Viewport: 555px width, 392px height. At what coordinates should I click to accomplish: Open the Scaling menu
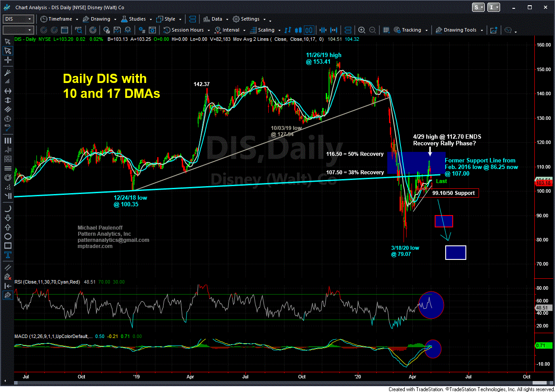(266, 30)
